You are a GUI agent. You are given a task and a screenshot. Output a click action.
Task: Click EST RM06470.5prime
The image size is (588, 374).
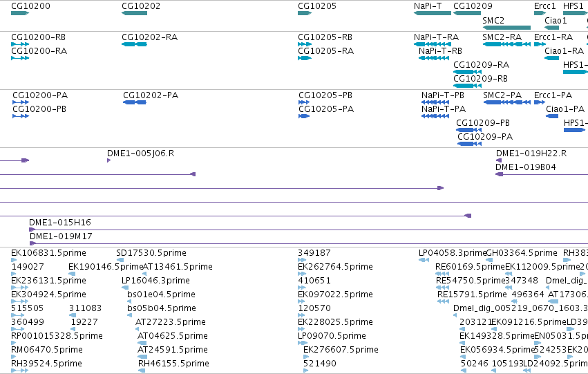[14, 357]
